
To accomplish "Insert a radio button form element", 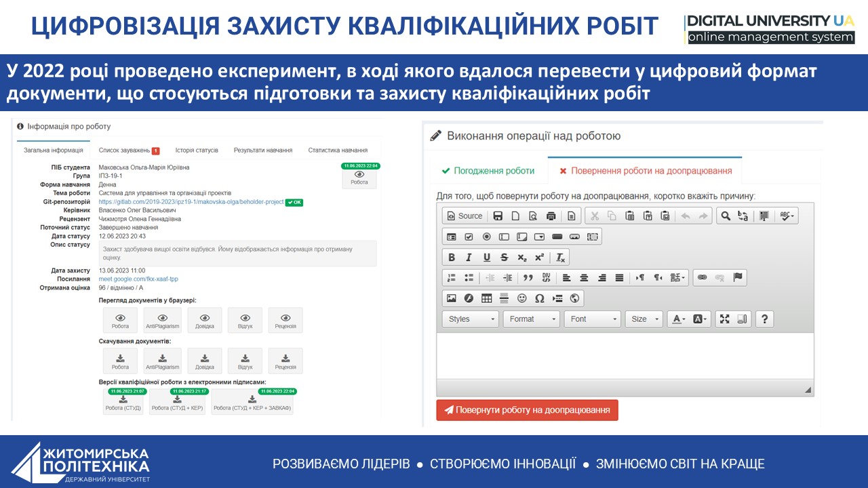I will click(486, 237).
